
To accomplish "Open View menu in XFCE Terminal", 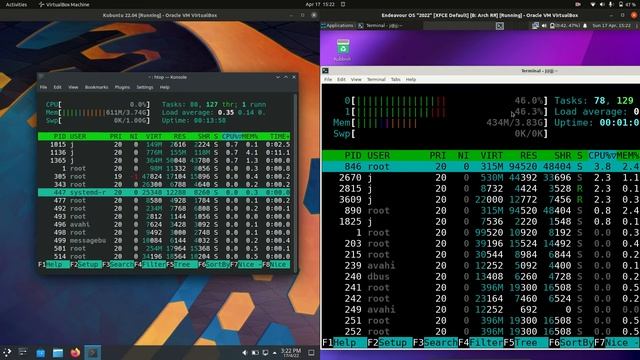I will point(356,80).
